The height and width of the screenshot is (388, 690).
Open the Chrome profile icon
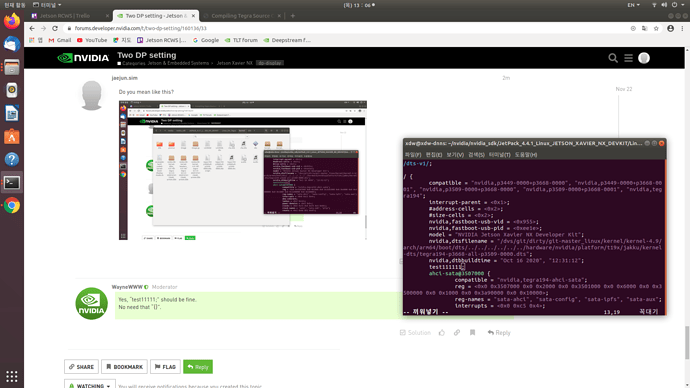[670, 28]
